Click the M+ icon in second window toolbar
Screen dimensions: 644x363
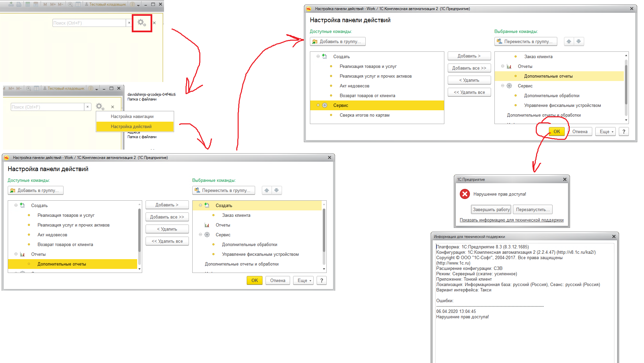(x=11, y=88)
